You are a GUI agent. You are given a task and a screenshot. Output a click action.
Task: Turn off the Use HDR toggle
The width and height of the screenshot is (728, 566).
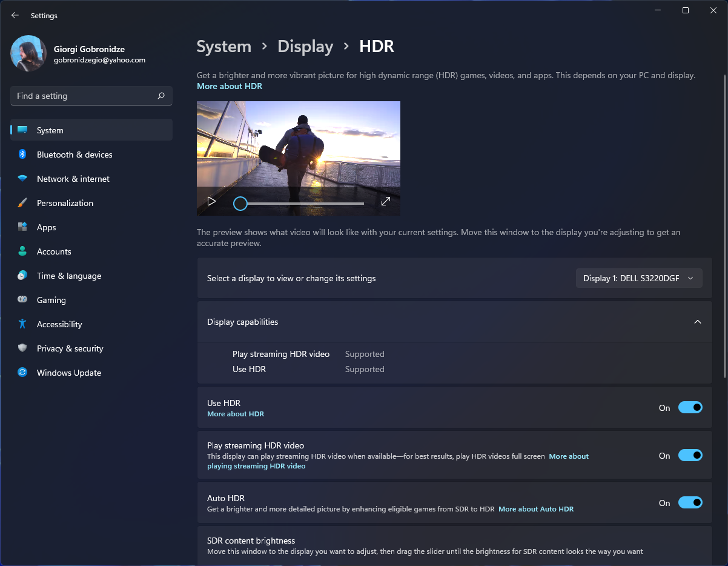[x=690, y=408]
